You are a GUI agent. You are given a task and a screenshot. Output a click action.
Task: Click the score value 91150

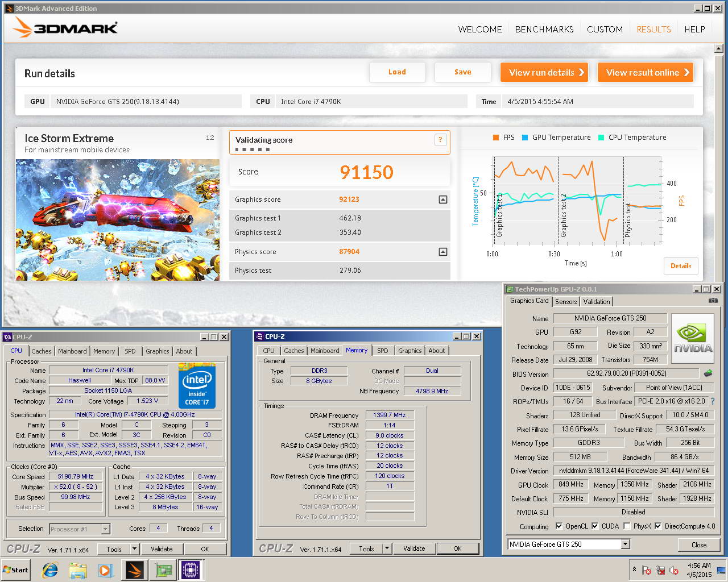click(x=367, y=172)
